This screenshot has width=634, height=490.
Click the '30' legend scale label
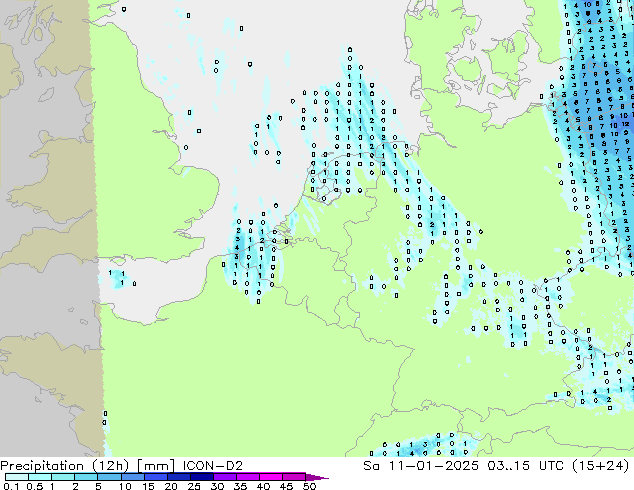[217, 486]
